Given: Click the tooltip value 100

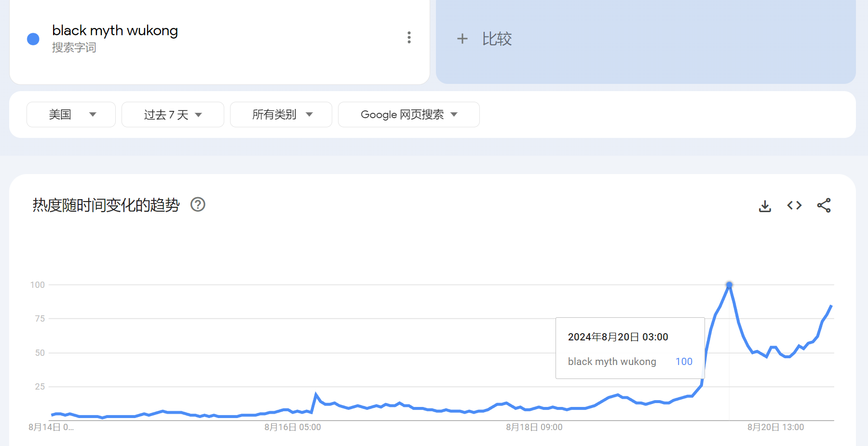Looking at the screenshot, I should (684, 362).
